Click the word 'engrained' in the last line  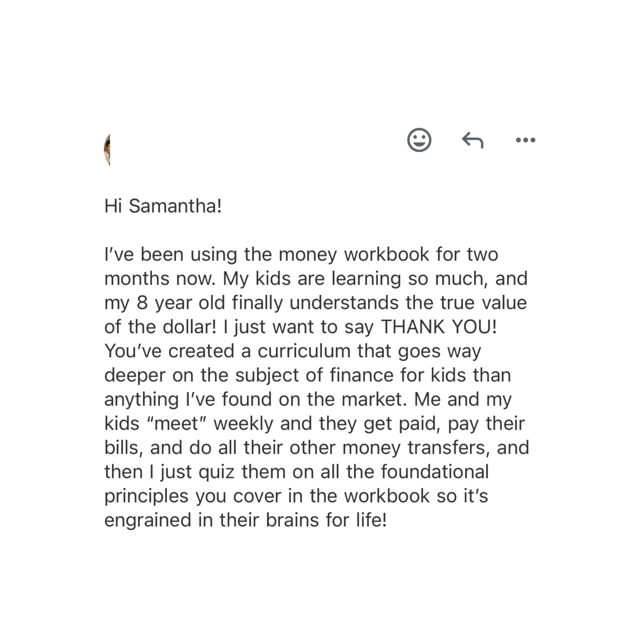[148, 520]
